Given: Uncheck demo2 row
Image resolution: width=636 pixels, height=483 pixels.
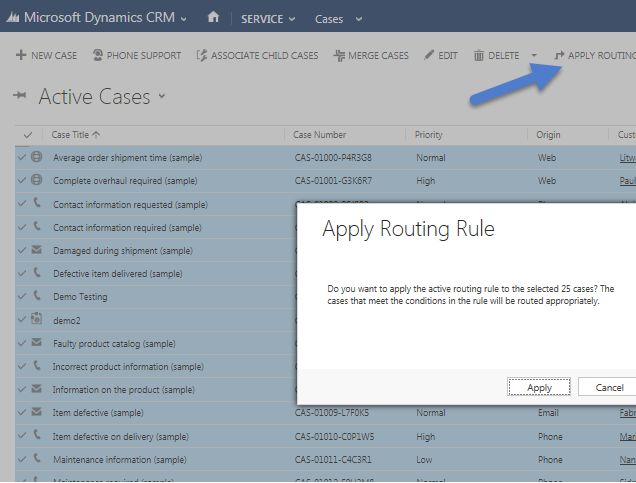Looking at the screenshot, I should (22, 319).
